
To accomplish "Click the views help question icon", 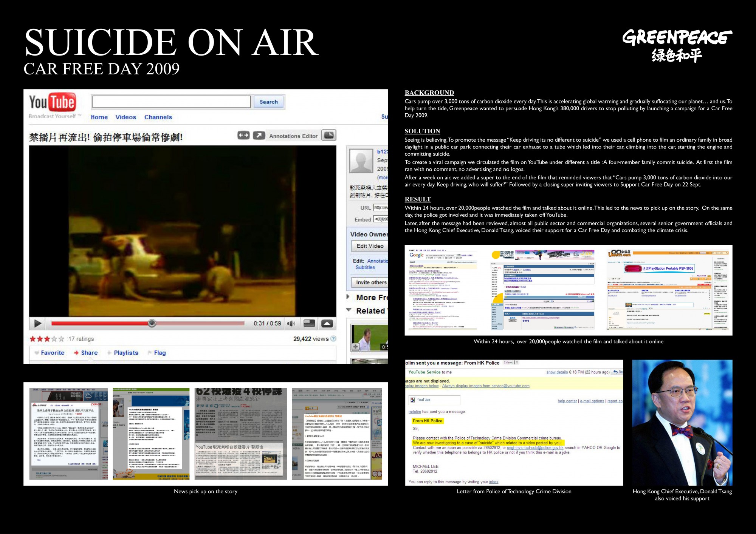I will (333, 338).
